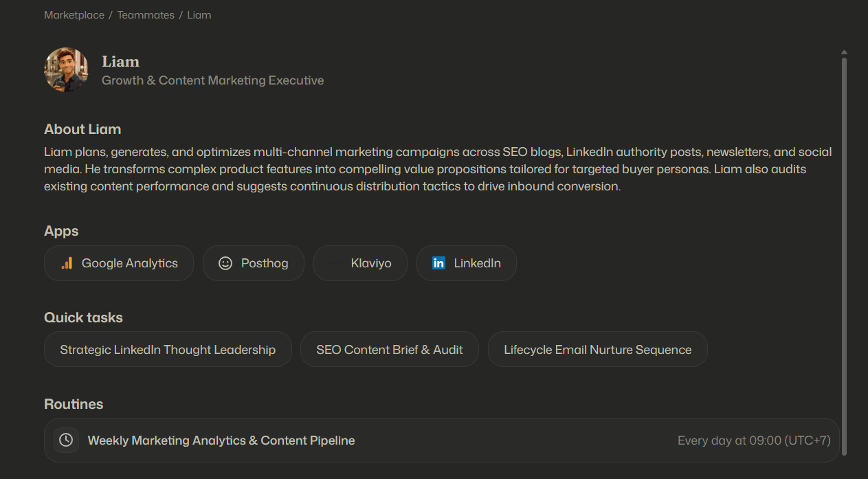The image size is (868, 479).
Task: Click the Apps section heading
Action: click(x=61, y=231)
